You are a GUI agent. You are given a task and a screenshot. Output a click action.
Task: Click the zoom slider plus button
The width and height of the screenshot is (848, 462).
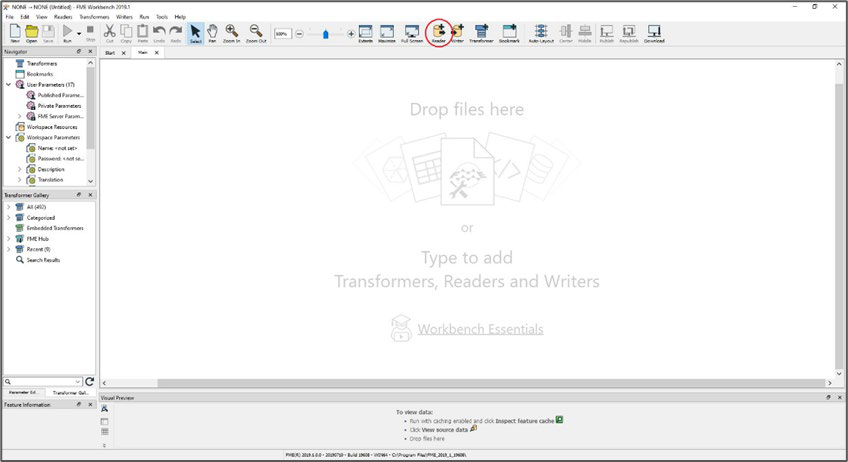(x=351, y=34)
